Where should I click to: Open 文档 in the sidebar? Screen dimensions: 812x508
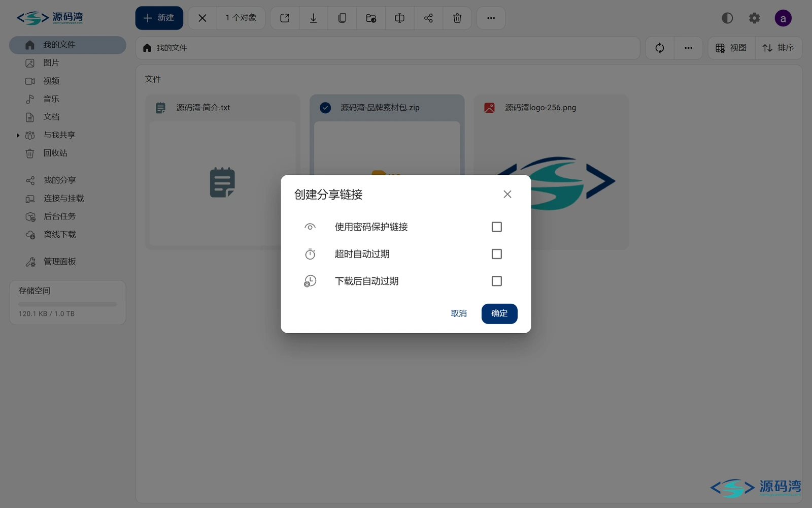pyautogui.click(x=67, y=117)
